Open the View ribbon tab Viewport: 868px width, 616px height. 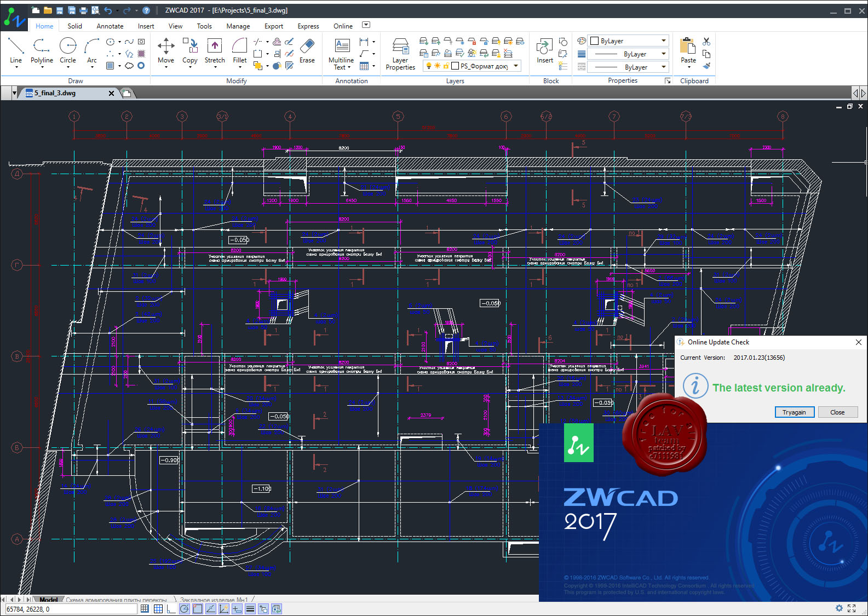[x=175, y=26]
